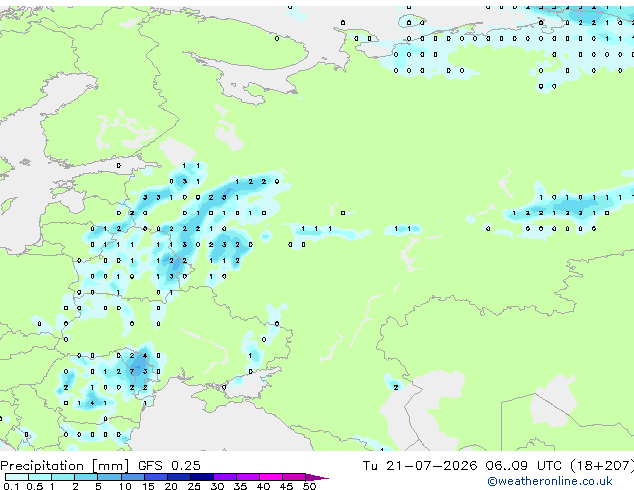Image resolution: width=634 pixels, height=490 pixels.
Task: Click the '35' legend scale label
Action: [x=240, y=486]
